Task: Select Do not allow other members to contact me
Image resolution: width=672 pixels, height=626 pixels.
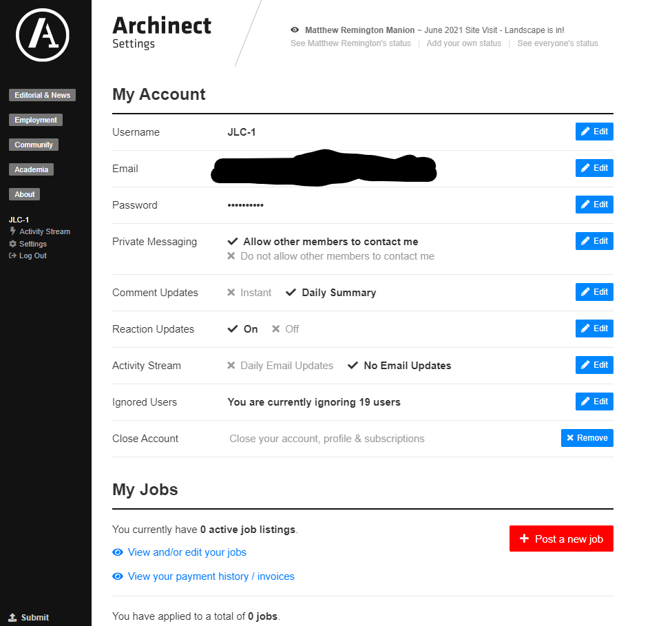Action: [x=331, y=256]
